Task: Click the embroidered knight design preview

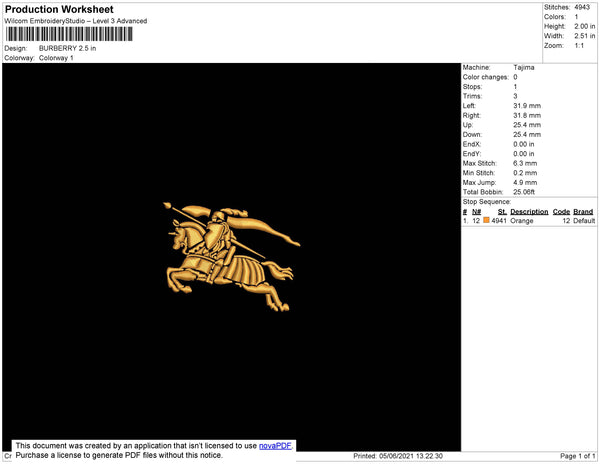Action: pyautogui.click(x=232, y=257)
